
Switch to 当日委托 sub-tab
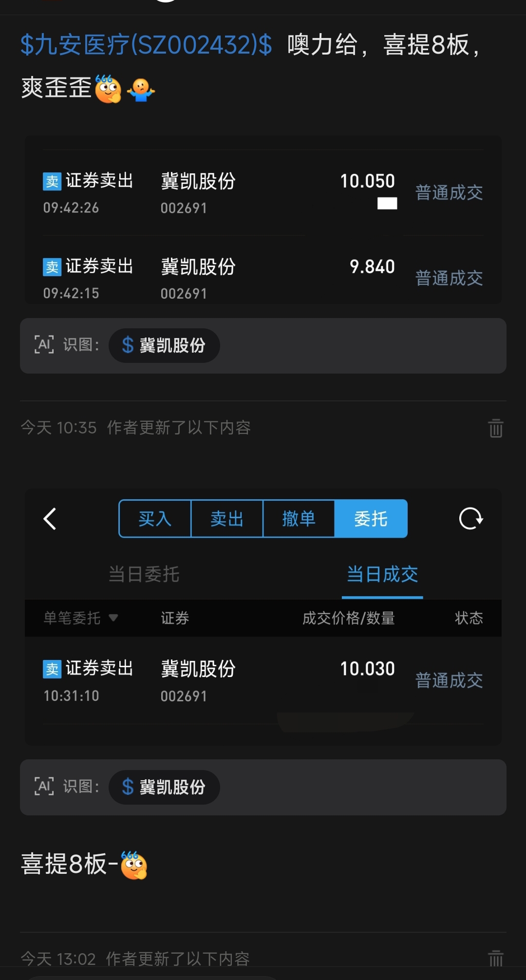point(144,574)
